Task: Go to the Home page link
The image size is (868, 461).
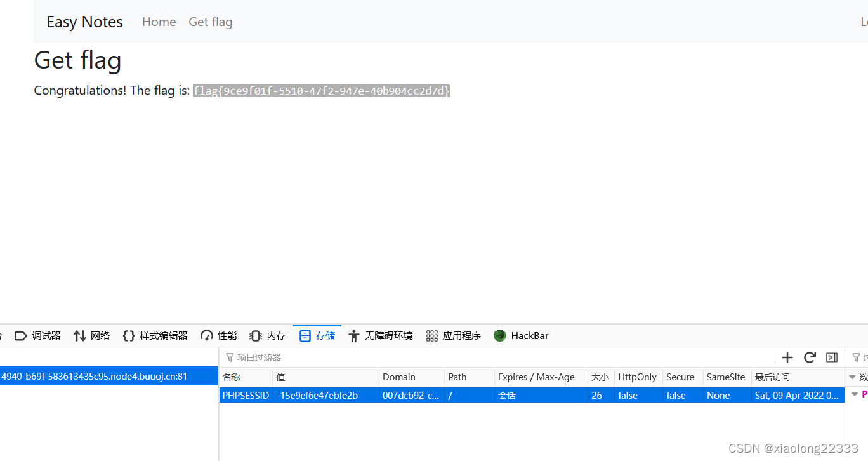Action: [x=159, y=22]
